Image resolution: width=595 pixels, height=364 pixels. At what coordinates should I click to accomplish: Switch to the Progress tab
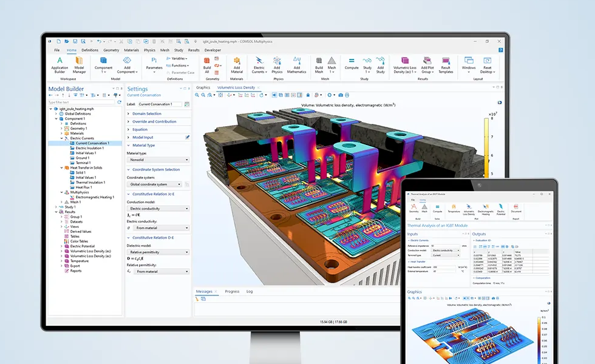[232, 291]
